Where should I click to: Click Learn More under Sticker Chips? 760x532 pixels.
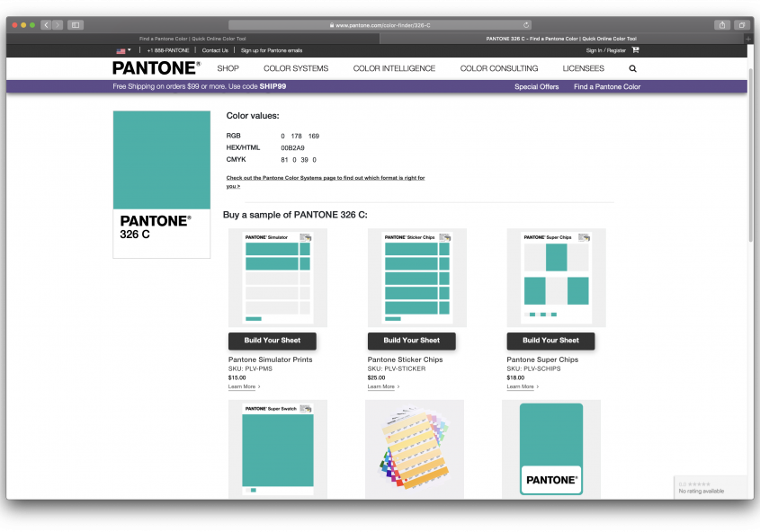383,386
